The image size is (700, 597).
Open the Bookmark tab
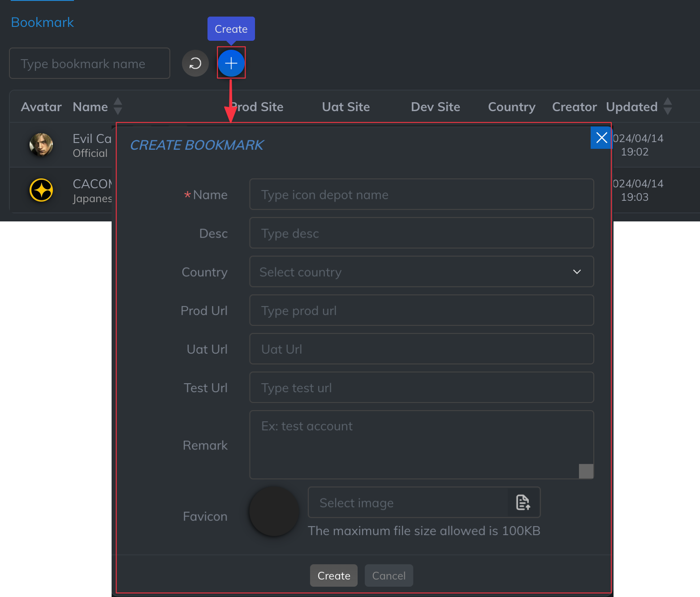[42, 22]
